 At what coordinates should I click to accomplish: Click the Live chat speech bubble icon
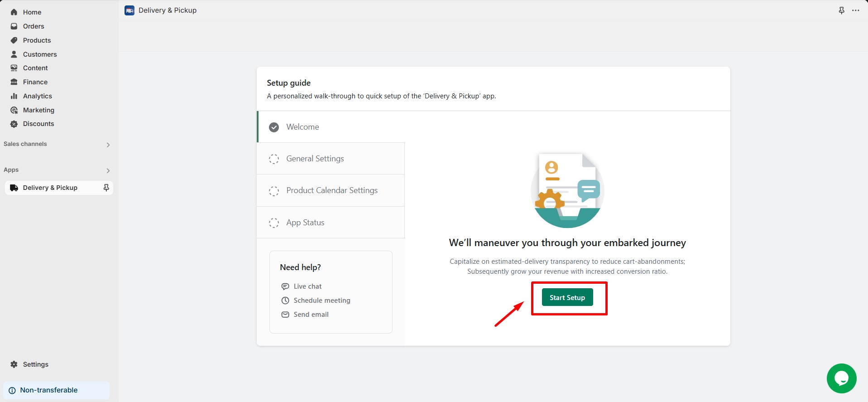tap(285, 286)
